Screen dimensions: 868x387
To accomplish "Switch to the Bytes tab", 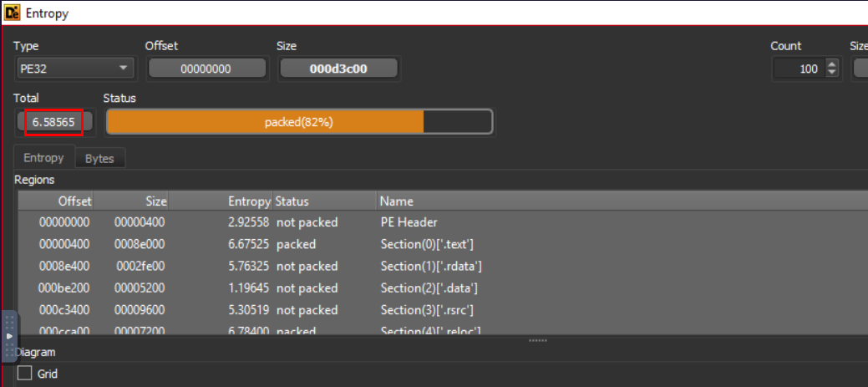I will [99, 158].
